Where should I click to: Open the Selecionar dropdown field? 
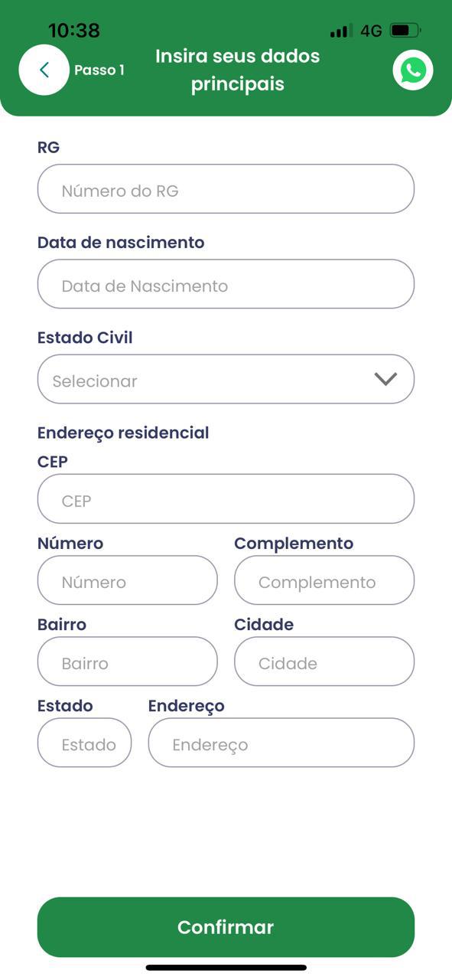pos(226,379)
